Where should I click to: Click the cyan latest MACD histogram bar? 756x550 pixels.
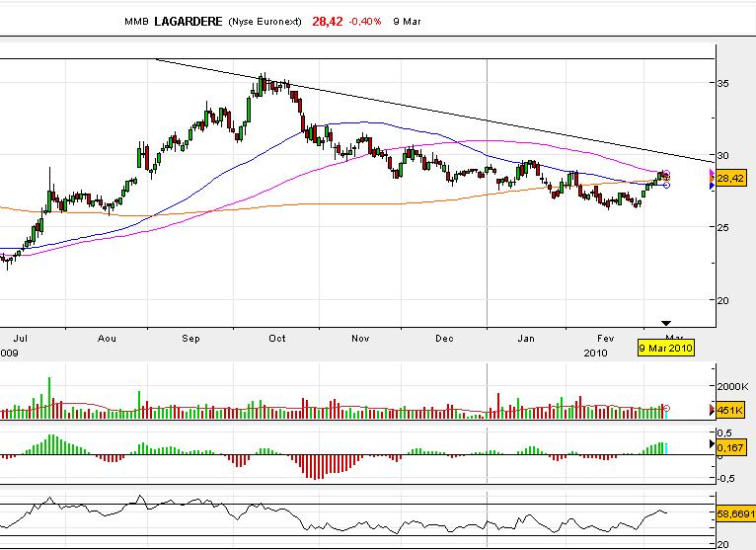666,448
